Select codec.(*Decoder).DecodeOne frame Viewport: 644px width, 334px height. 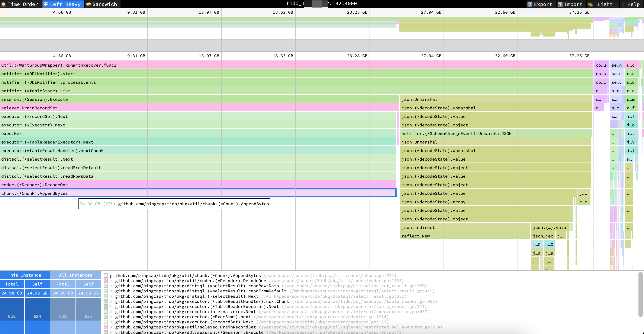(198, 184)
